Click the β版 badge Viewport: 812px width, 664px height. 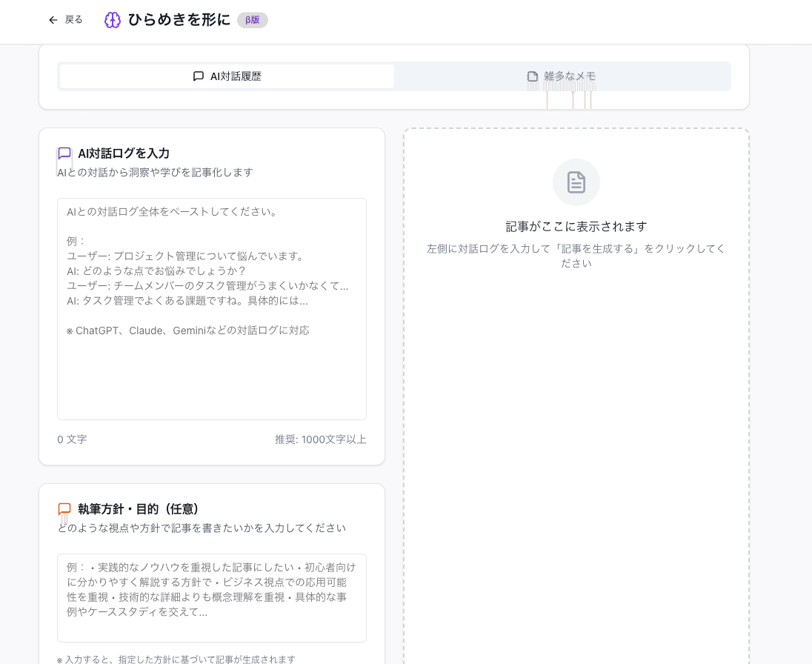[252, 20]
